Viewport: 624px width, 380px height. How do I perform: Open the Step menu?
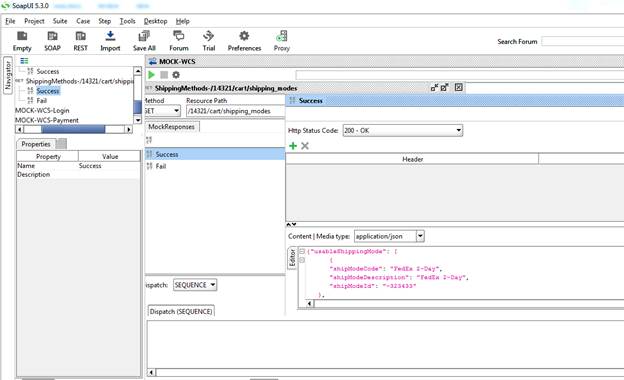click(x=105, y=21)
